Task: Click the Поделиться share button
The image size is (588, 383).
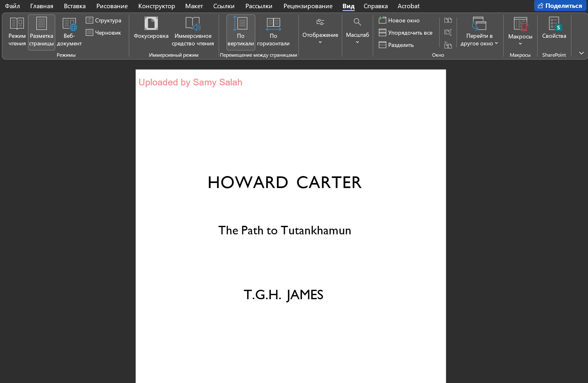Action: pos(560,6)
